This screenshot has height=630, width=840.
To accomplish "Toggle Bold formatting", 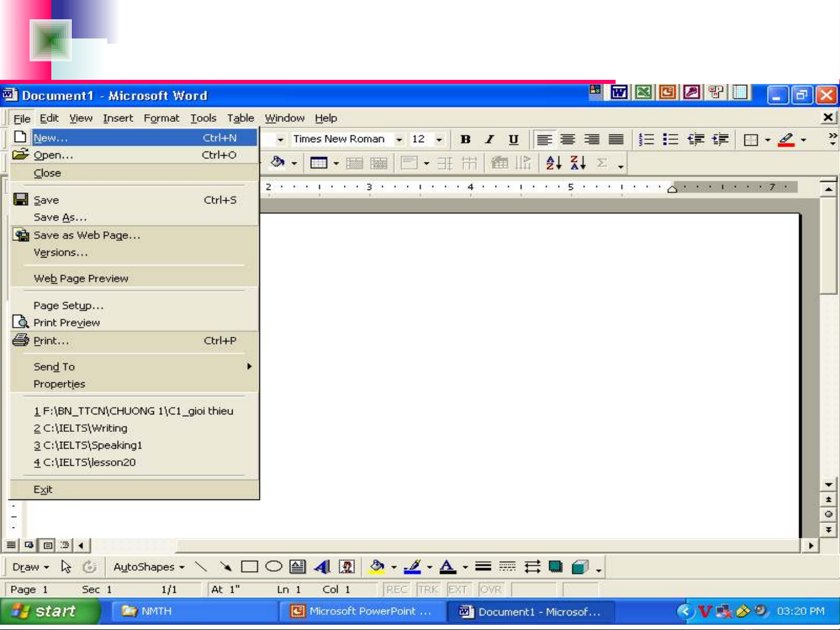I will pyautogui.click(x=465, y=139).
